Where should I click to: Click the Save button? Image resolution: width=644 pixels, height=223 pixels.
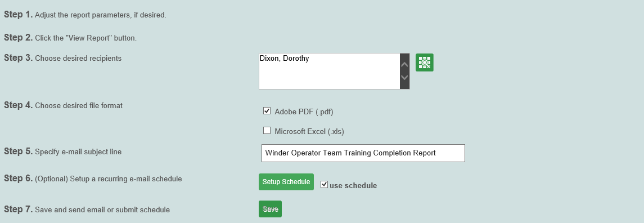point(270,209)
